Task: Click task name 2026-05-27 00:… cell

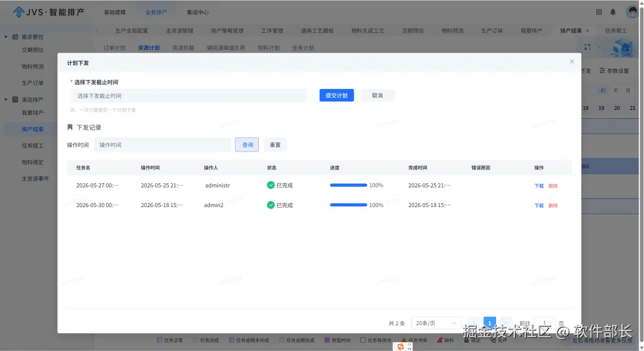Action: tap(97, 186)
